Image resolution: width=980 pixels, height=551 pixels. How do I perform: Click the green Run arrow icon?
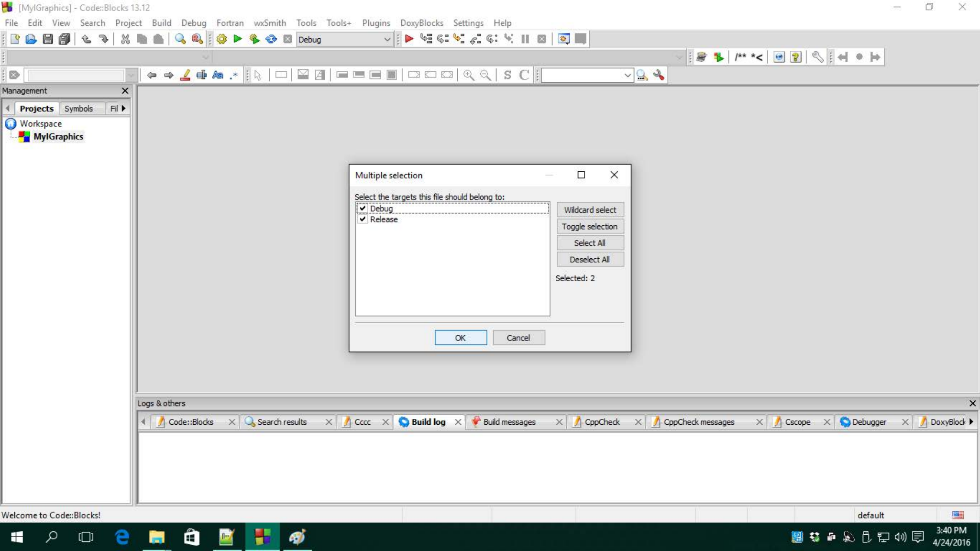point(238,39)
